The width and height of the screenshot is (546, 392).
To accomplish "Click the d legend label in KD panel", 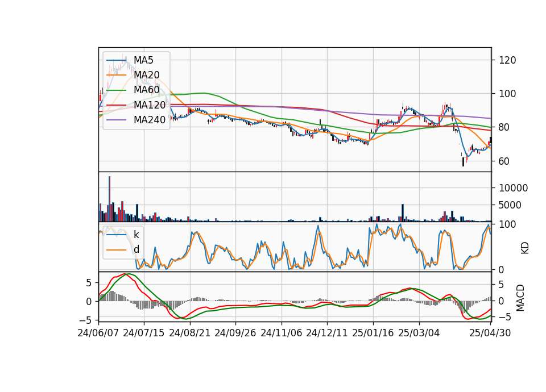I will 136,250.
